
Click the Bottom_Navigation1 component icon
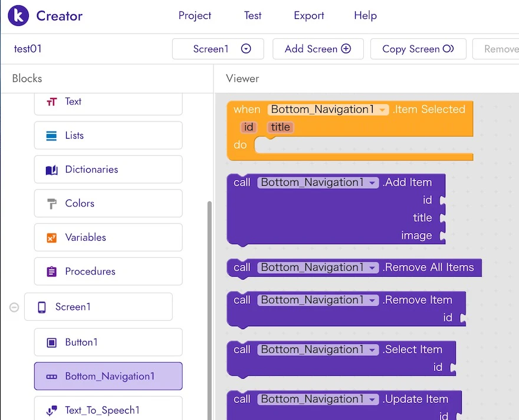pos(51,376)
